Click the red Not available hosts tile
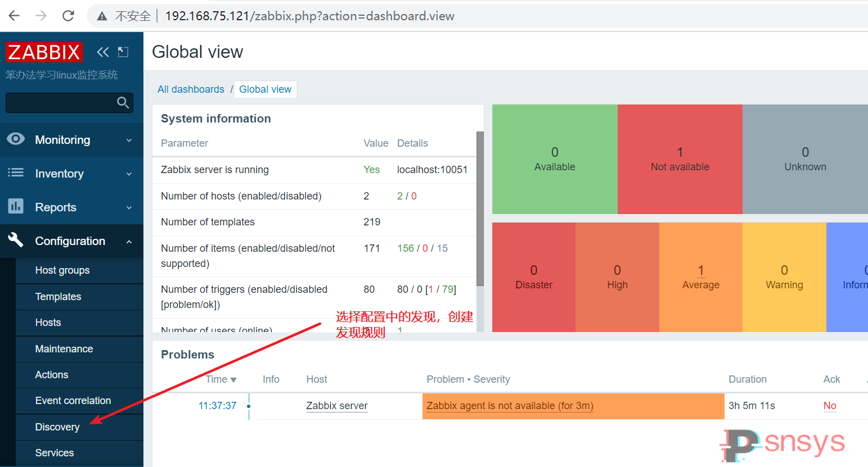The width and height of the screenshot is (868, 467). click(x=680, y=159)
